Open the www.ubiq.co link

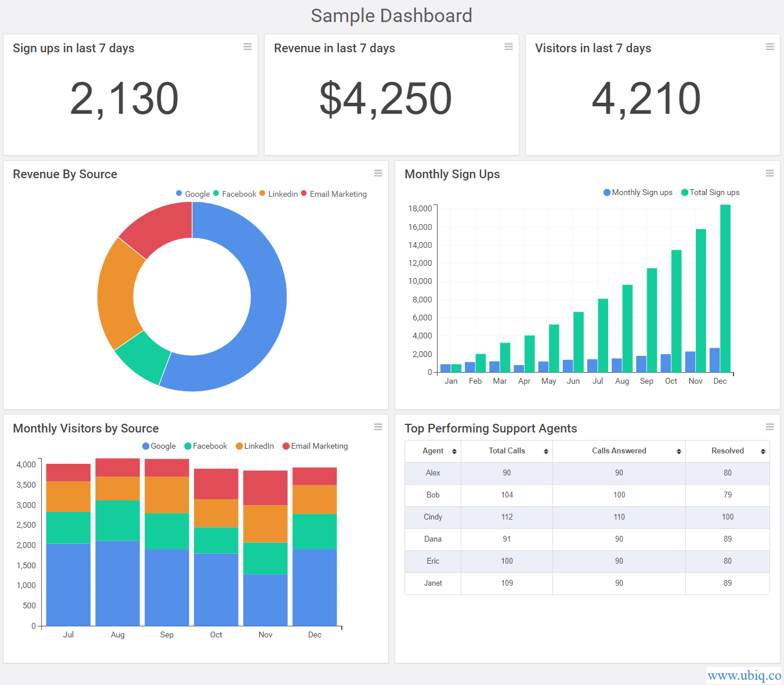(743, 676)
